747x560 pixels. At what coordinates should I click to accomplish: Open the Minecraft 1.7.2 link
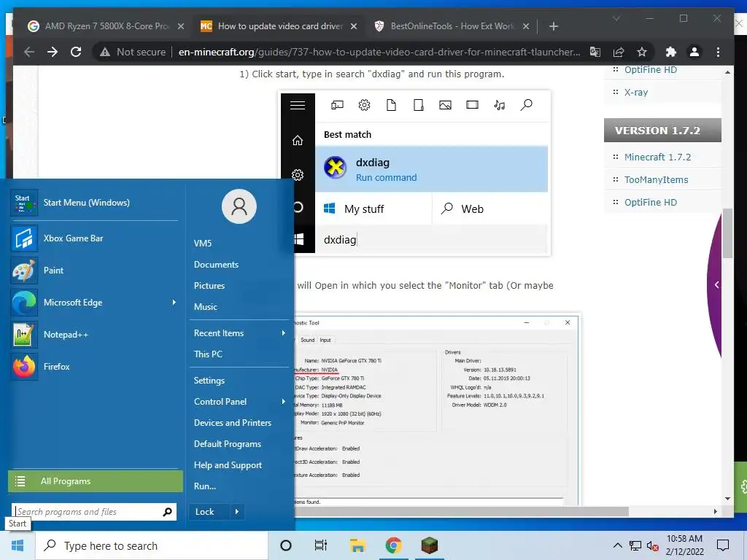657,157
